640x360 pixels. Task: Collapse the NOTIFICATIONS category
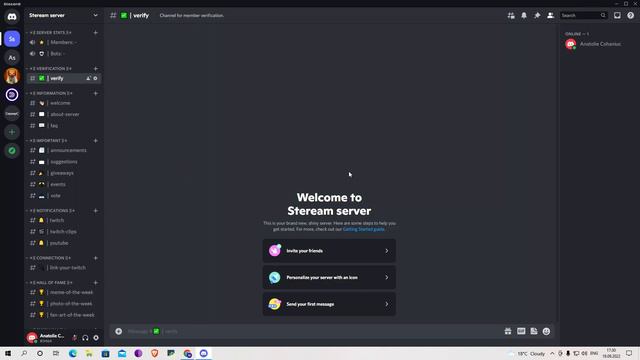tap(51, 211)
